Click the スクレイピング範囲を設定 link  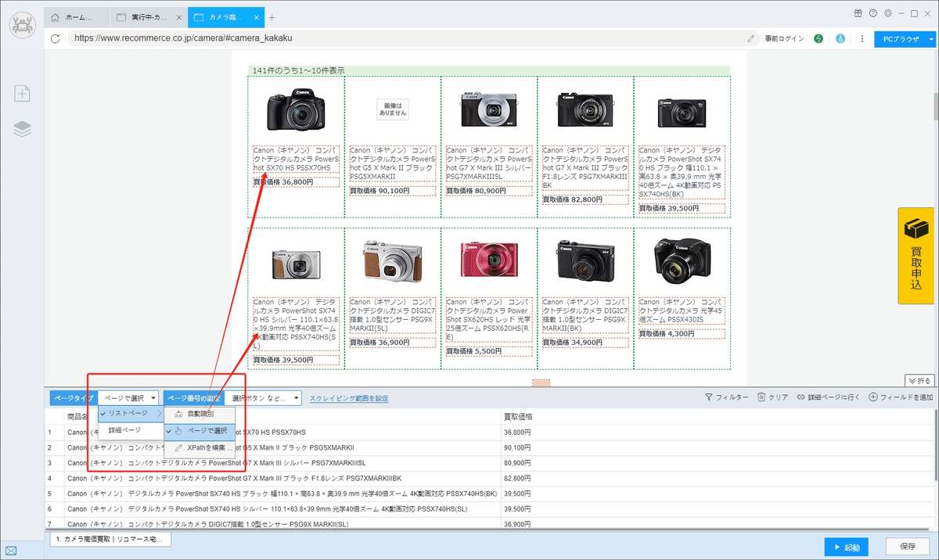coord(349,398)
